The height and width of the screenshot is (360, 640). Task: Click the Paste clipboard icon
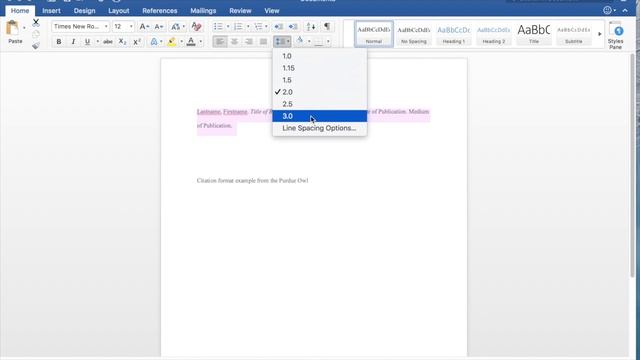13,28
